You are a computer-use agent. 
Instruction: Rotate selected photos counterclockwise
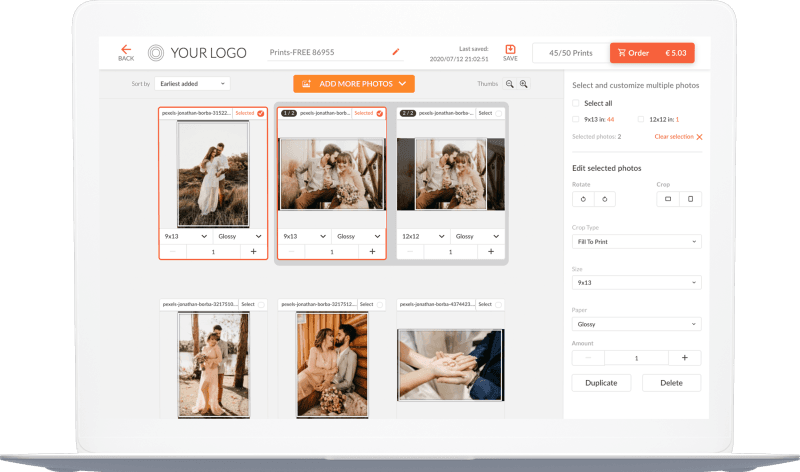(x=583, y=199)
